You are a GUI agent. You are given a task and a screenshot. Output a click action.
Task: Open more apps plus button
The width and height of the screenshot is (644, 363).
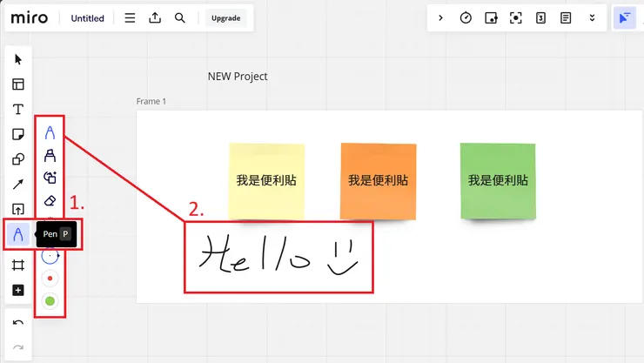(18, 291)
